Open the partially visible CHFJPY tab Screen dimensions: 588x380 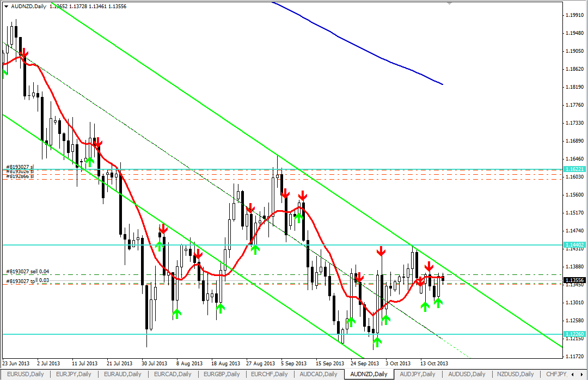(556, 374)
